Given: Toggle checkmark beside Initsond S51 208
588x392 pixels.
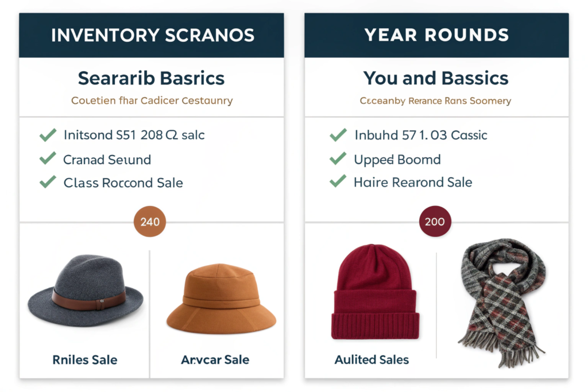Looking at the screenshot, I should coord(48,135).
